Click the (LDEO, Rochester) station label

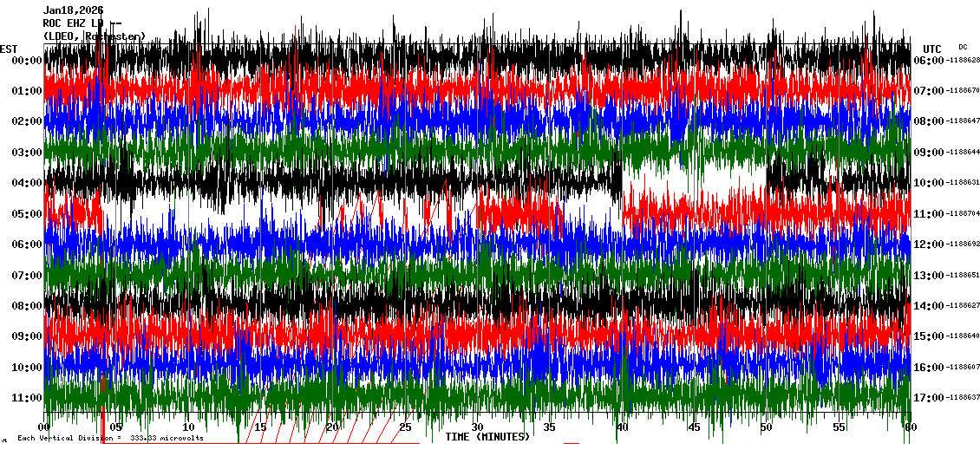[x=95, y=36]
